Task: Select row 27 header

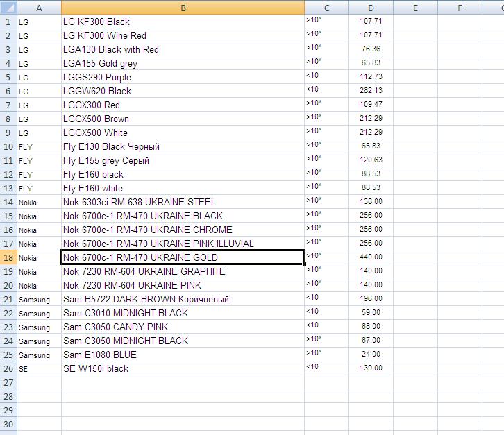Action: pos(8,382)
